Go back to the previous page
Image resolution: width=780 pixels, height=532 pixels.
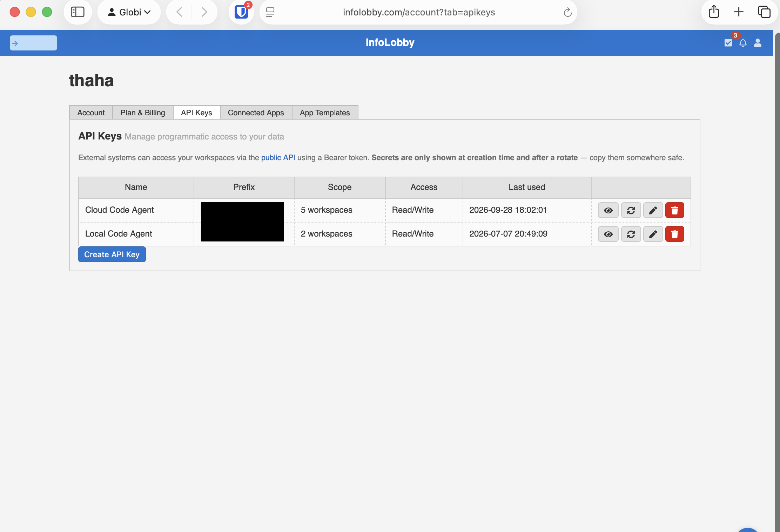tap(179, 12)
